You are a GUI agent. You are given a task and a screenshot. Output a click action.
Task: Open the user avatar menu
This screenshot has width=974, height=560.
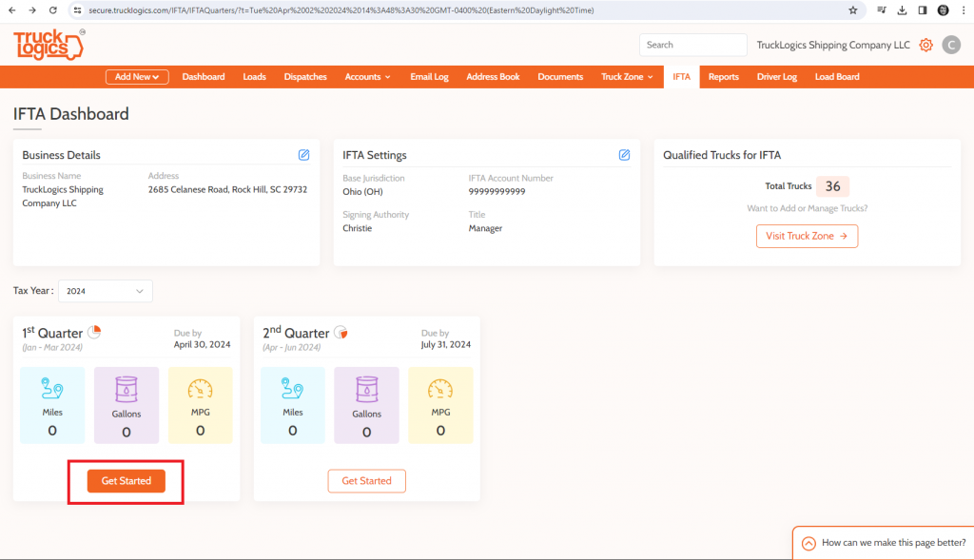tap(951, 45)
